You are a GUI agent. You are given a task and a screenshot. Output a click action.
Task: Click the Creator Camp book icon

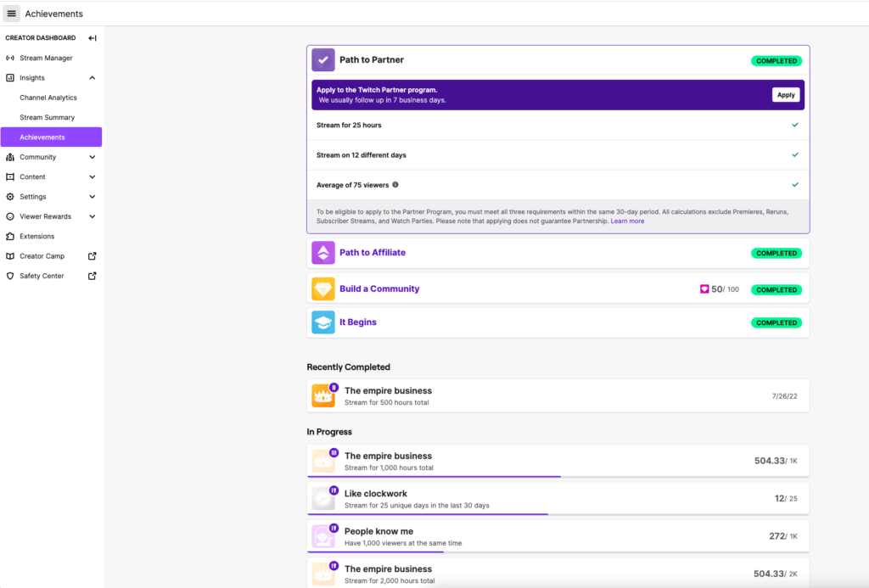pos(10,256)
